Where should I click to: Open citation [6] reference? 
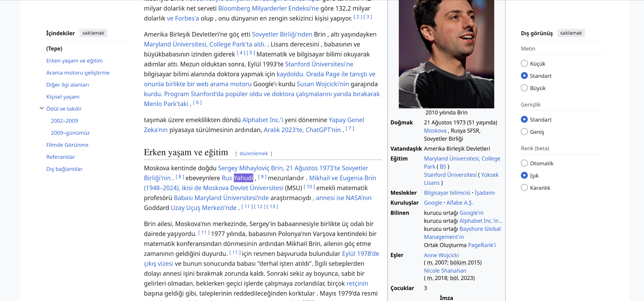pyautogui.click(x=197, y=102)
